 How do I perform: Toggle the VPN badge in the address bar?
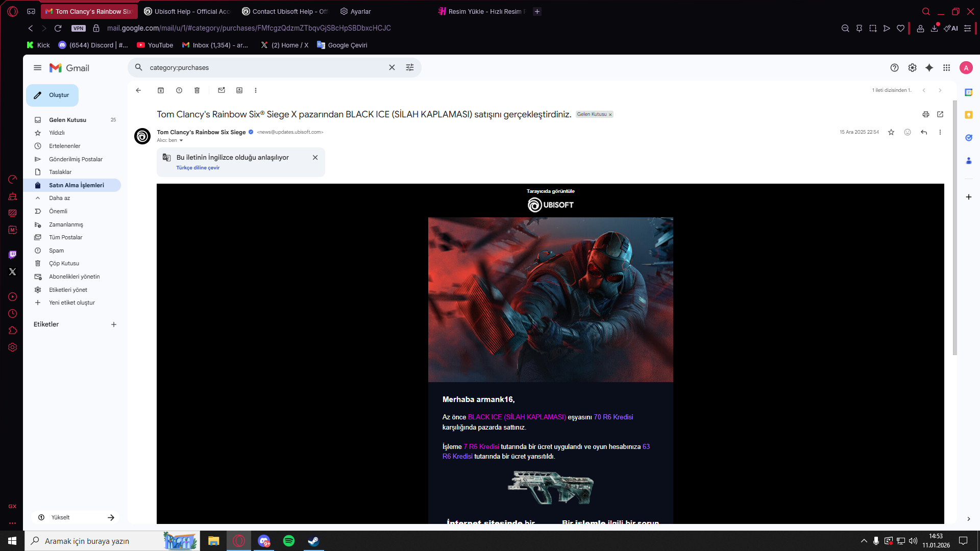[79, 28]
